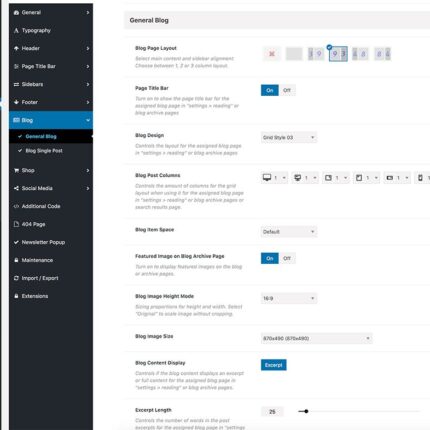430x430 pixels.
Task: Open the Blog Design Grid Style 03 dropdown
Action: point(289,137)
